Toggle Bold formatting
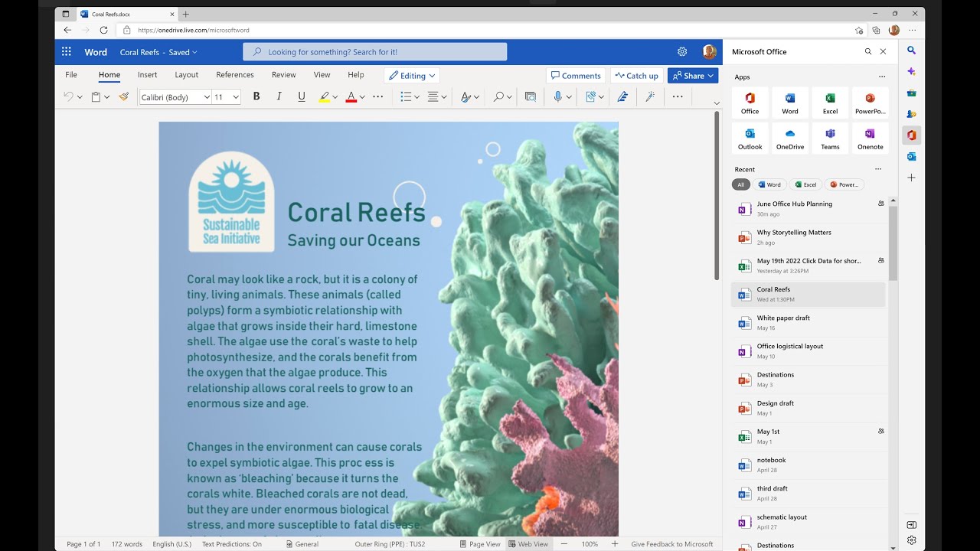 [256, 96]
